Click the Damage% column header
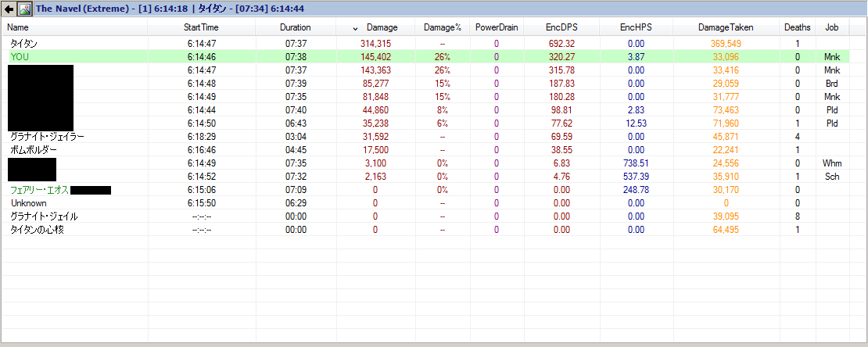Viewport: 868px width, 347px height. coord(443,27)
